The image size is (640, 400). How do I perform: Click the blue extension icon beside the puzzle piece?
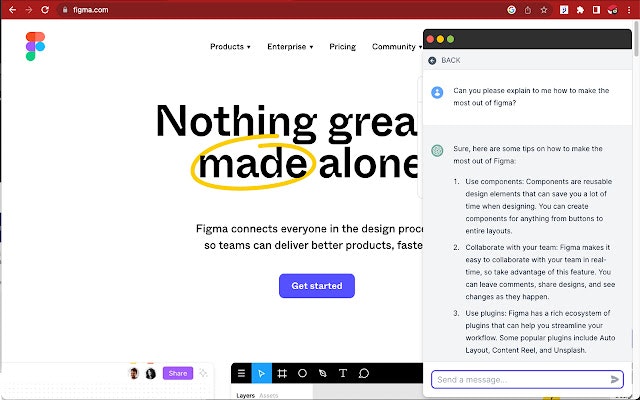pos(564,10)
